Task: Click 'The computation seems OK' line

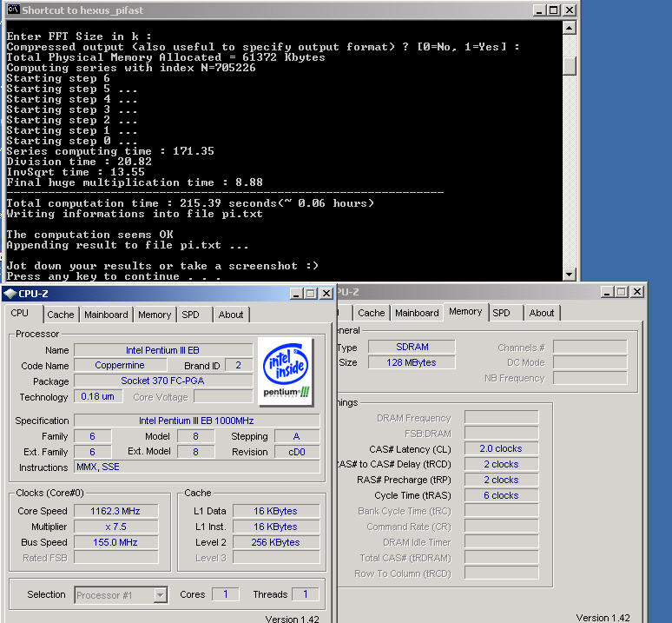Action: click(x=90, y=235)
